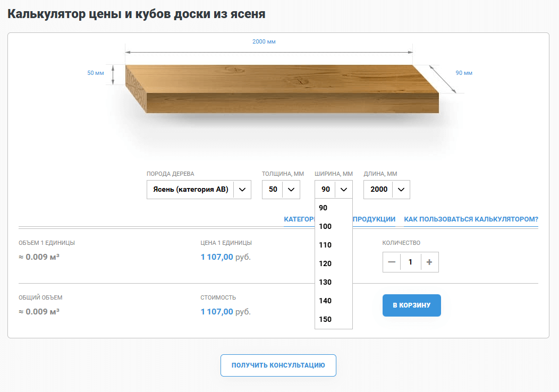Choose width option 140
Screen dimensions: 559x392
[x=325, y=301]
